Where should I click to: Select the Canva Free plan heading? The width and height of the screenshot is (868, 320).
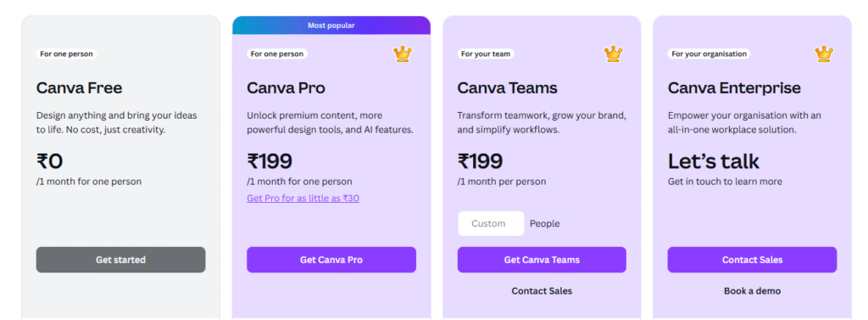pos(79,87)
